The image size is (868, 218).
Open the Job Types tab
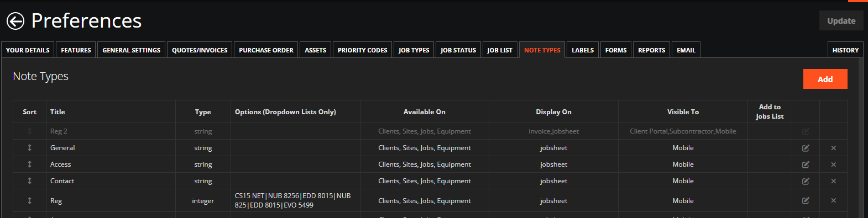[x=414, y=50]
